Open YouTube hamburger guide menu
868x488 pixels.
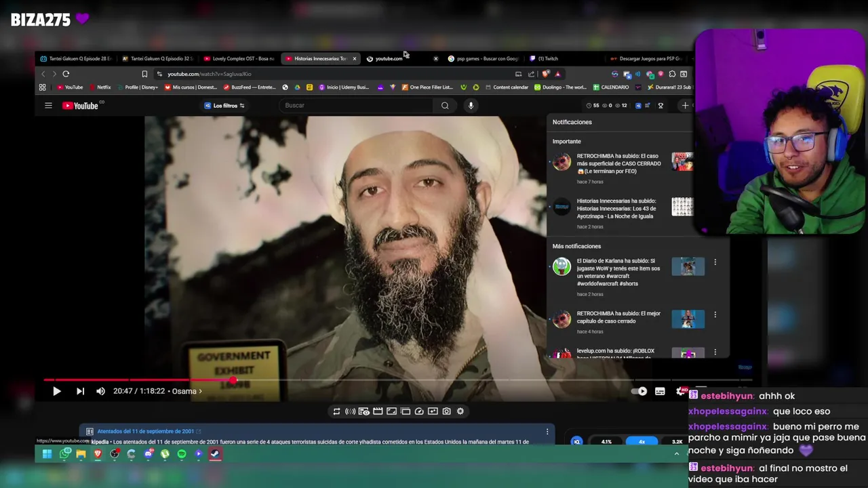pos(48,106)
